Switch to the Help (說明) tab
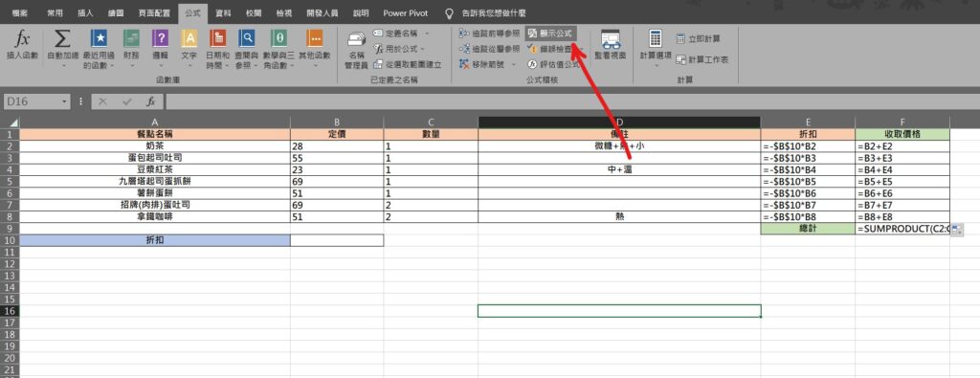 click(361, 12)
